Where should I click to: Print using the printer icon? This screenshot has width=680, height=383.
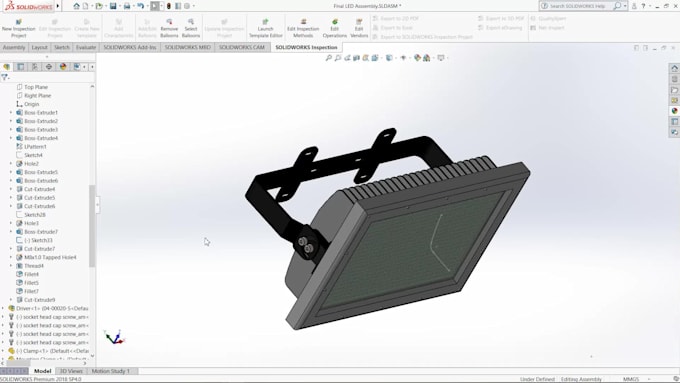point(127,6)
